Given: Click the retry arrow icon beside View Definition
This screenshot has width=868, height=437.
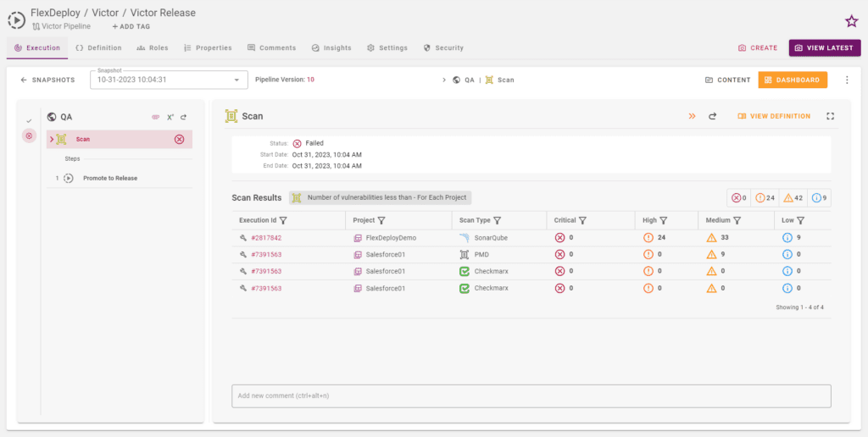Looking at the screenshot, I should point(712,116).
